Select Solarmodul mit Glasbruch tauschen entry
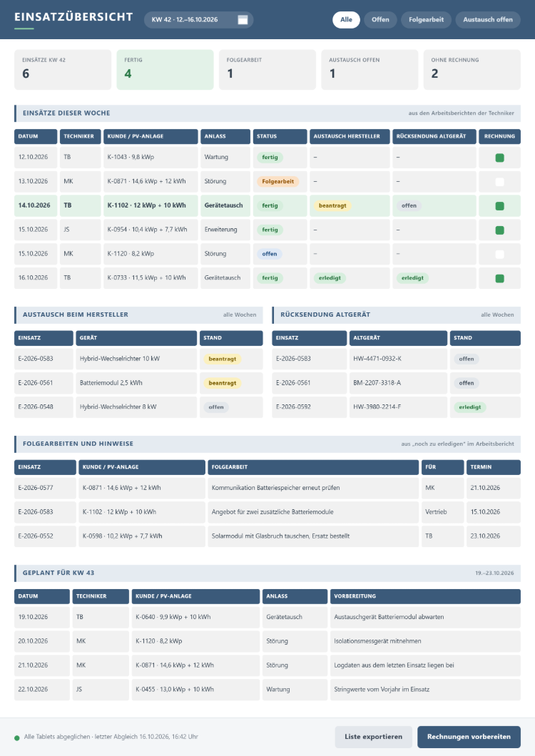 (x=313, y=536)
